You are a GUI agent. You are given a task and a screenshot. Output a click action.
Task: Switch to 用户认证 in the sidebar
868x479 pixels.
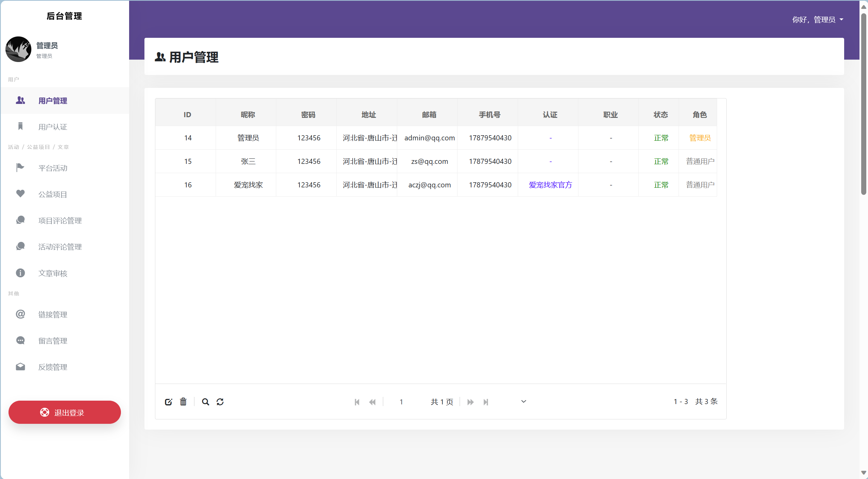click(x=52, y=127)
